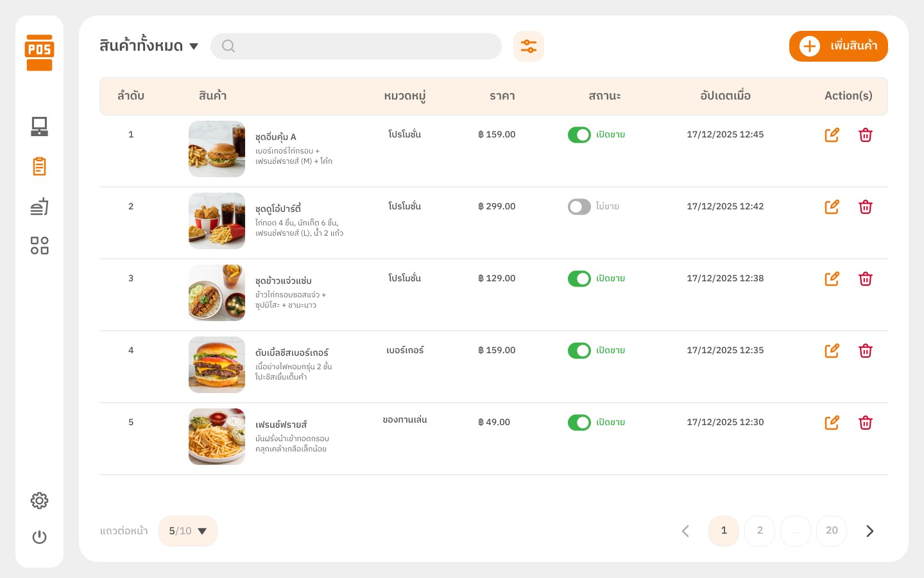Click the search input field
The height and width of the screenshot is (578, 924).
point(366,46)
